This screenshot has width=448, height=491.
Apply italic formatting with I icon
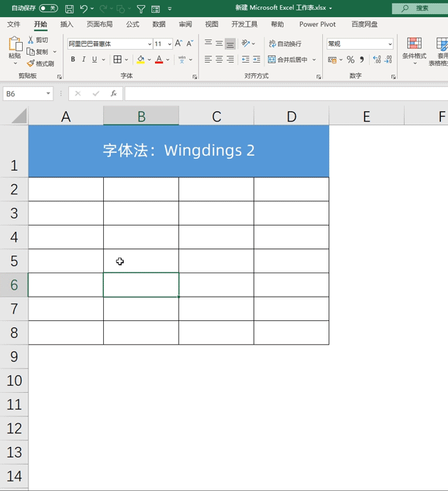(83, 59)
